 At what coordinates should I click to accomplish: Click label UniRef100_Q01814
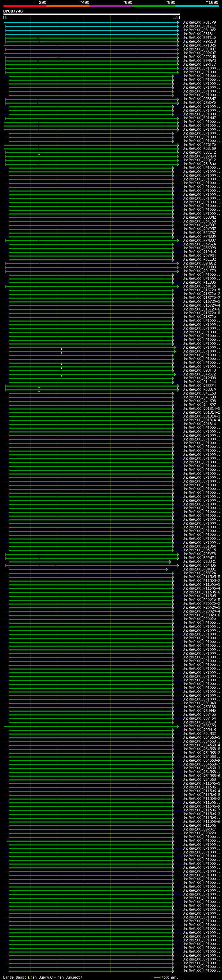199,424
